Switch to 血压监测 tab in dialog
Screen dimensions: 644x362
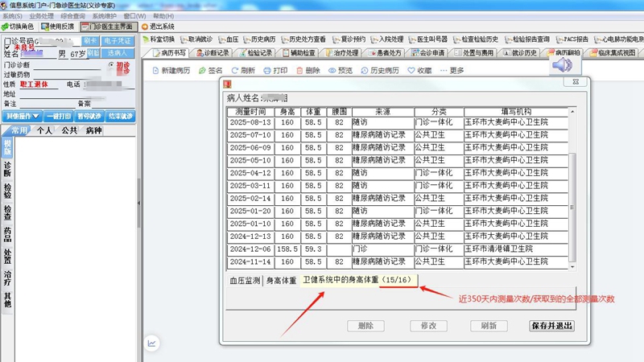245,281
